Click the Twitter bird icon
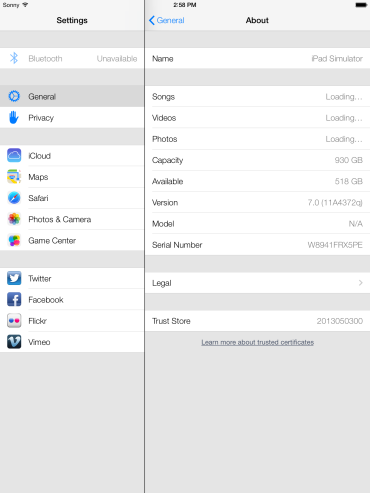The image size is (370, 493). tap(14, 278)
